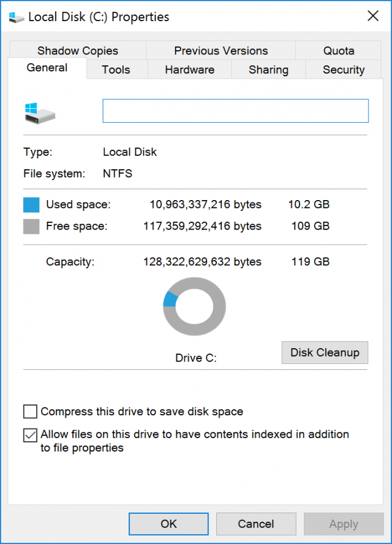View the Previous Versions tab
The image size is (392, 544).
(x=221, y=50)
